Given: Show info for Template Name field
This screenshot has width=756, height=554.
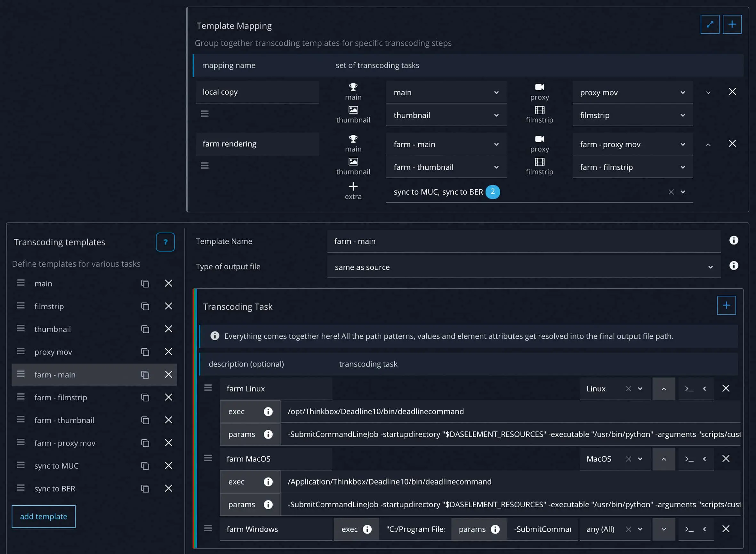Looking at the screenshot, I should pos(734,240).
